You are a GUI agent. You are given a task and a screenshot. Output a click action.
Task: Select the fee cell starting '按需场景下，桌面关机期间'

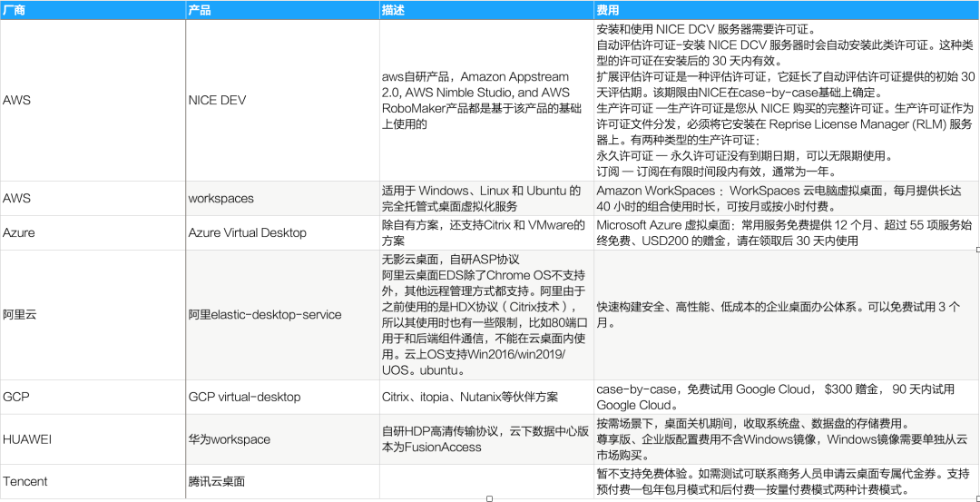pyautogui.click(x=786, y=439)
